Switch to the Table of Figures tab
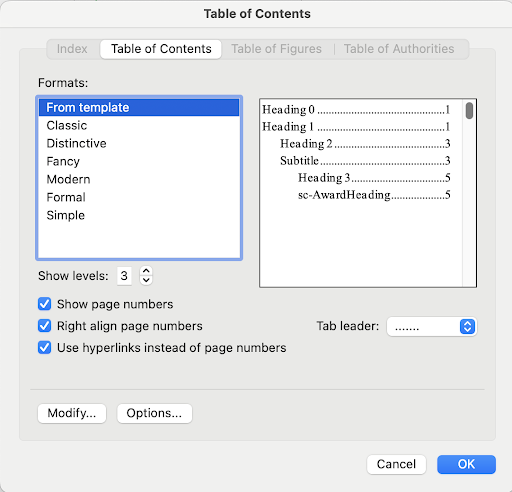This screenshot has height=492, width=512. (276, 49)
